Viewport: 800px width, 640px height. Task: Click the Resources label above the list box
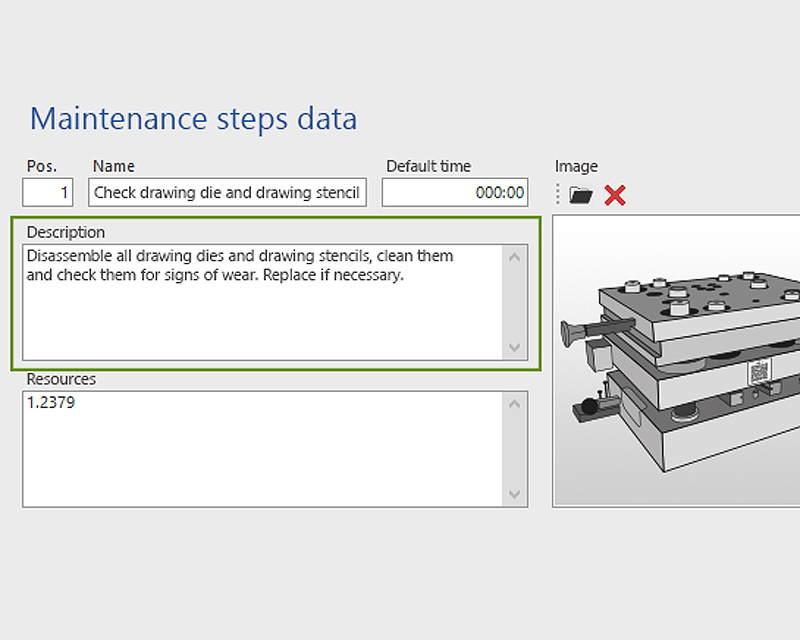[62, 379]
